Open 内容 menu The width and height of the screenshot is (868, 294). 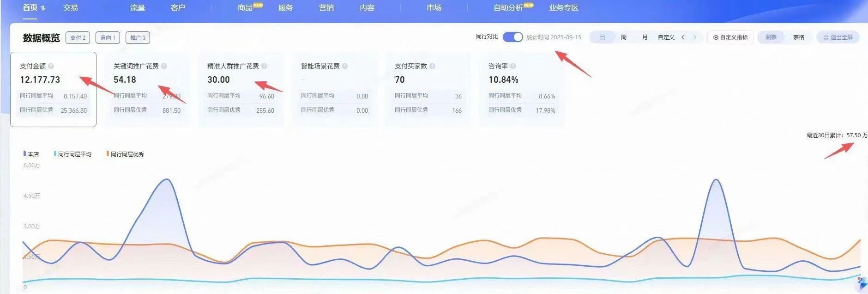[x=367, y=8]
